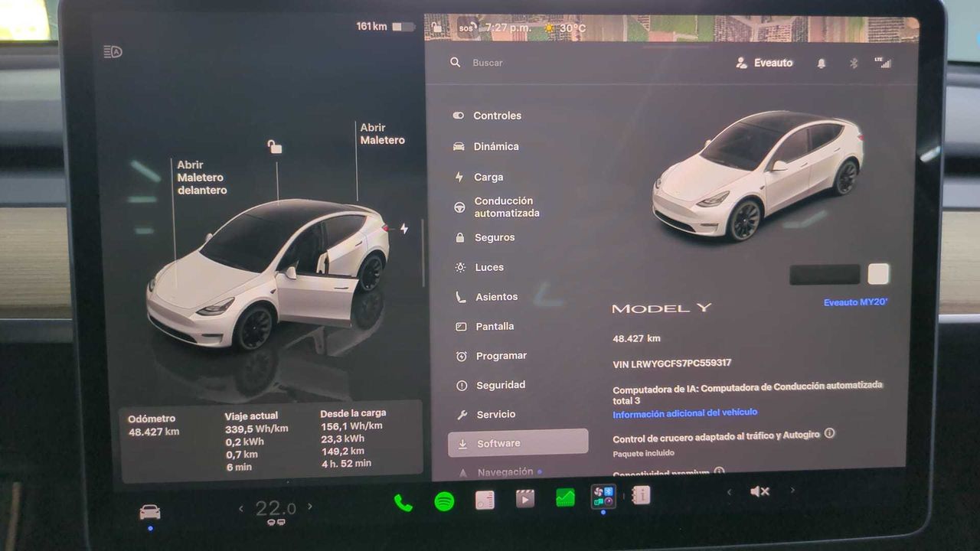The image size is (980, 551).
Task: Open Información adicional del vehículo link
Action: click(685, 413)
